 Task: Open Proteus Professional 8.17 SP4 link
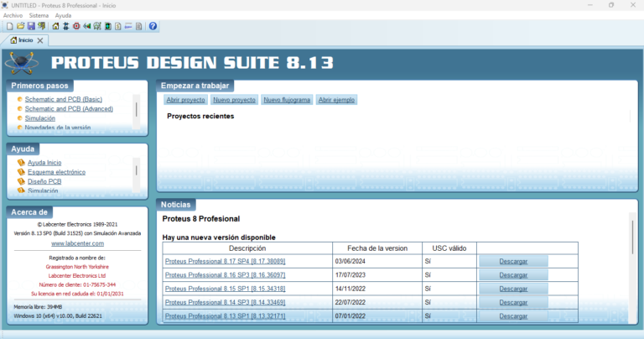tap(225, 261)
